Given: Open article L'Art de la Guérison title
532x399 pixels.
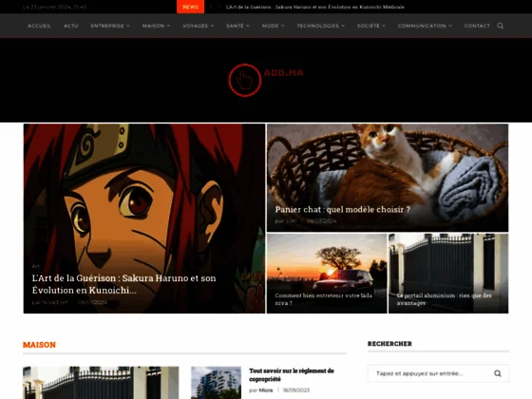Looking at the screenshot, I should pos(123,284).
